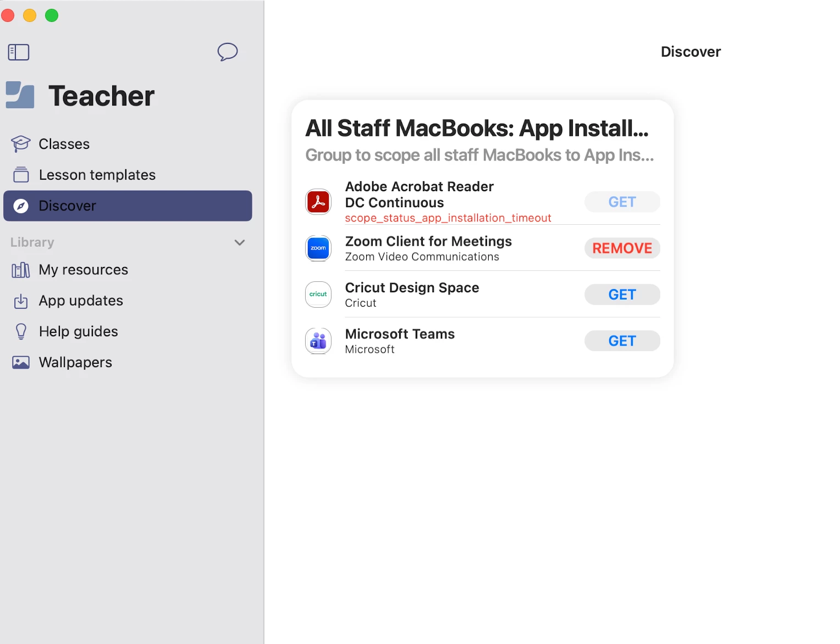840x644 pixels.
Task: Maximize the window with the green button
Action: click(52, 15)
